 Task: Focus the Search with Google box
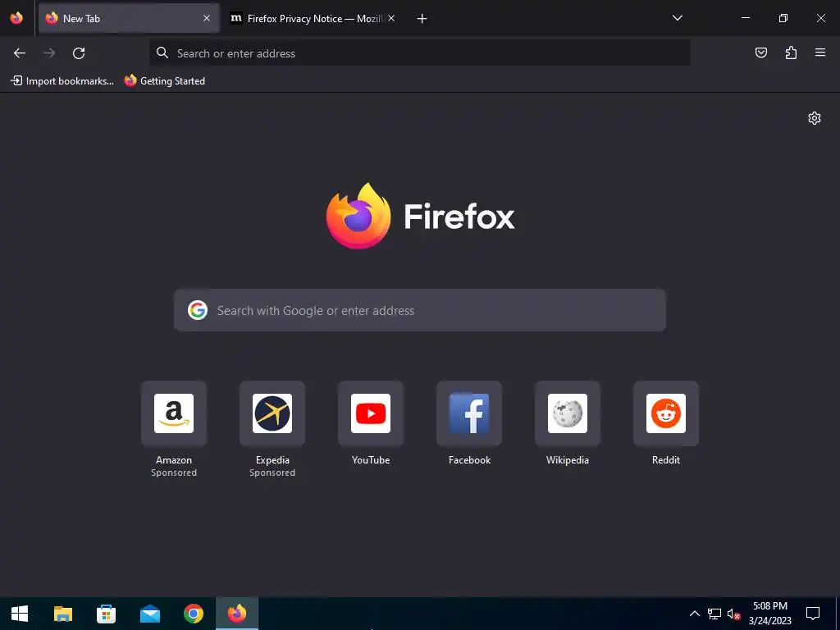coord(420,310)
